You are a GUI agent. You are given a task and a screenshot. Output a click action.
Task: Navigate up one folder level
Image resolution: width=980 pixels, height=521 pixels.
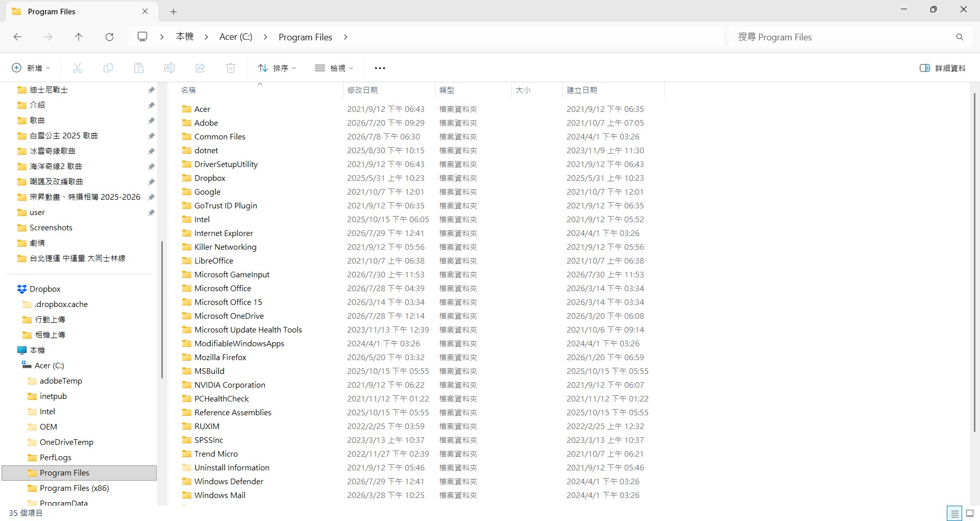tap(79, 37)
